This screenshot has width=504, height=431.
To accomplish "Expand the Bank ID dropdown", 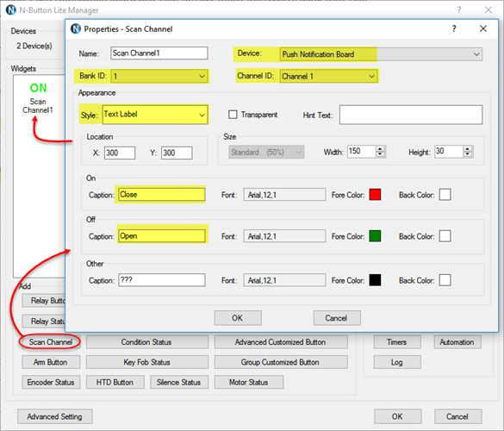I will (202, 76).
